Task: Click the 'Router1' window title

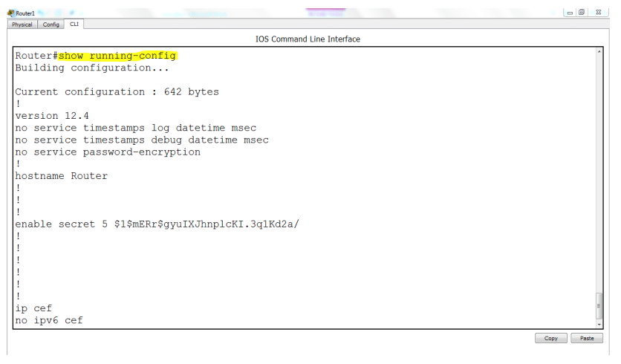Action: click(25, 13)
